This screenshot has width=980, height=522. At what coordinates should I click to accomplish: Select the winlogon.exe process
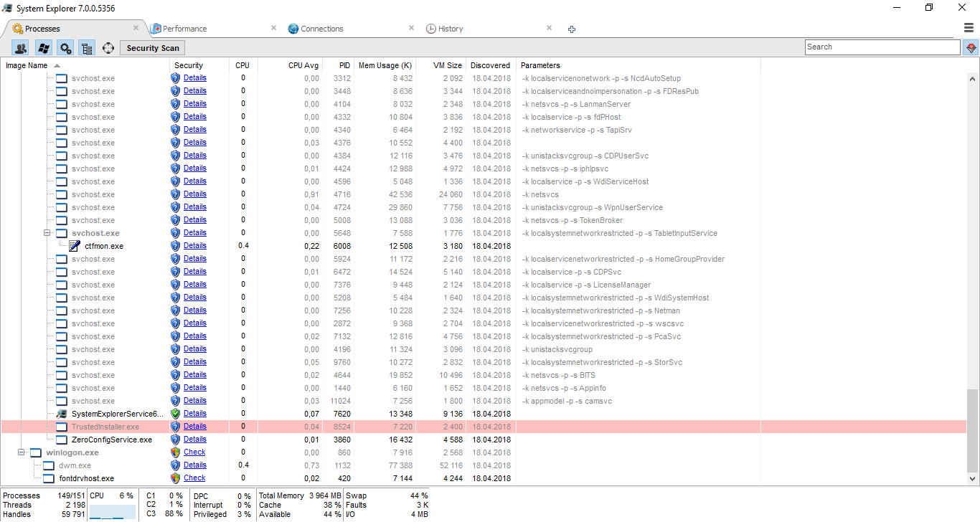click(x=72, y=452)
